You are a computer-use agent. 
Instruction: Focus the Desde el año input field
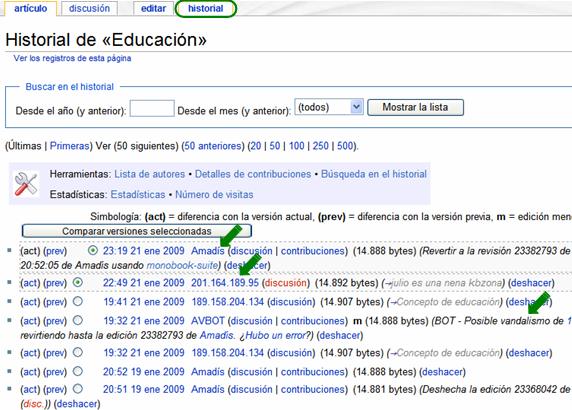point(152,109)
